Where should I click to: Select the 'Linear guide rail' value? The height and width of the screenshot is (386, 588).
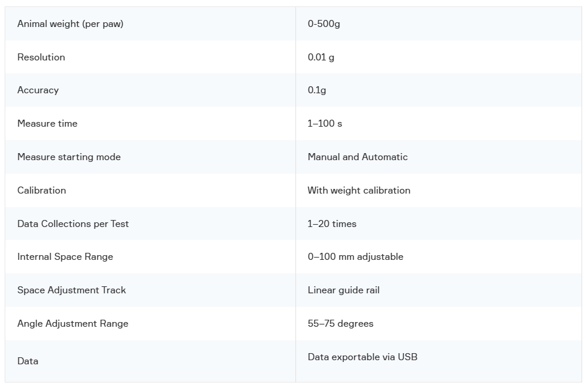tap(344, 290)
